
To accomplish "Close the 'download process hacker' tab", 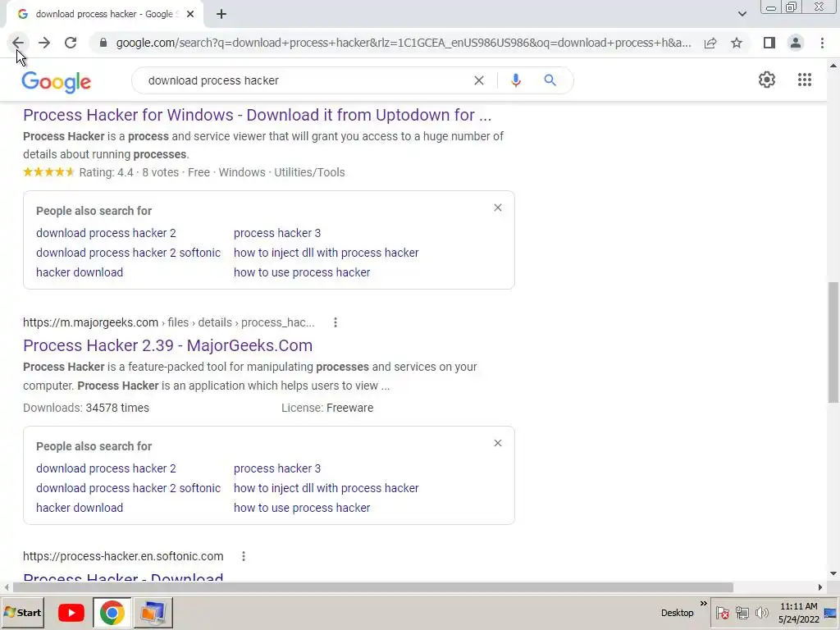I will [x=190, y=14].
